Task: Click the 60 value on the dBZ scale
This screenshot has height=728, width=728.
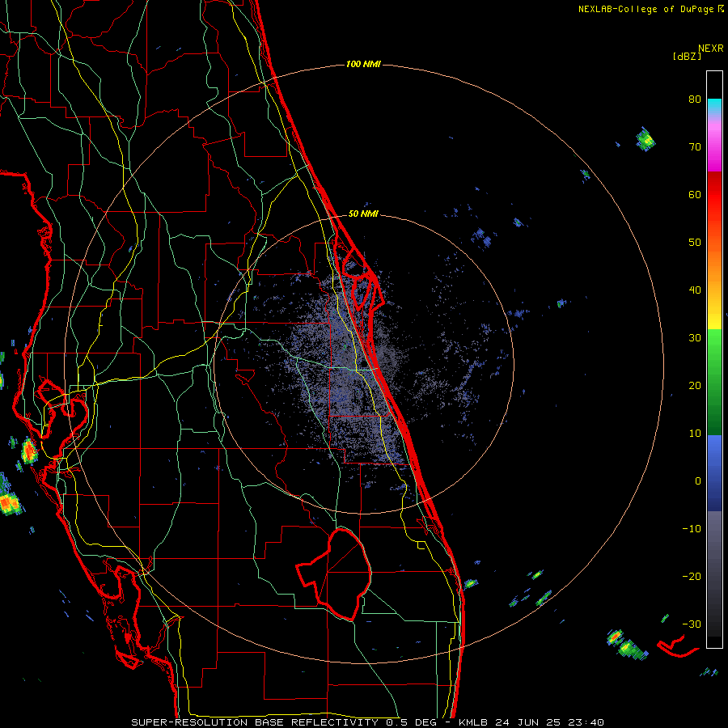Action: (695, 195)
